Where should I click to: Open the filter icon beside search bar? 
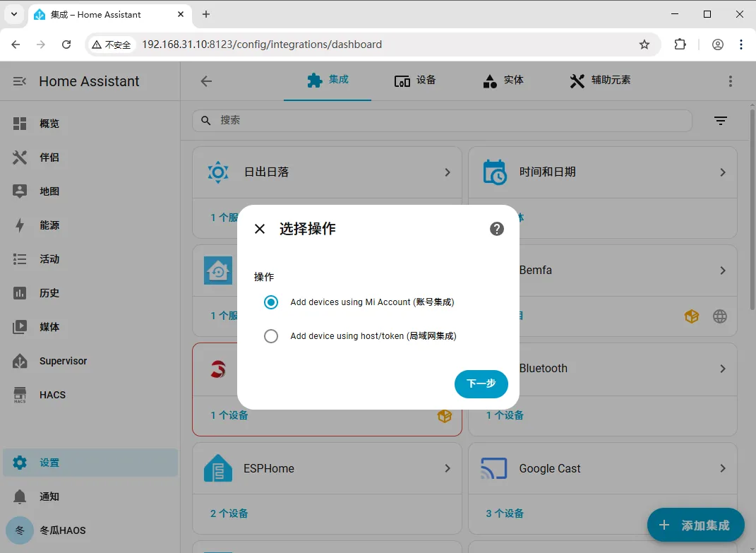pos(720,121)
